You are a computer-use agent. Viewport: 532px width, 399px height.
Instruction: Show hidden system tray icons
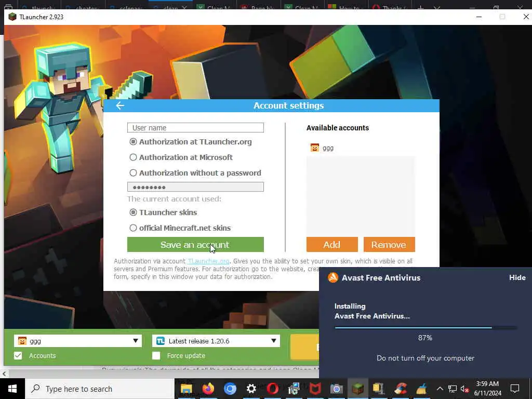click(x=440, y=389)
